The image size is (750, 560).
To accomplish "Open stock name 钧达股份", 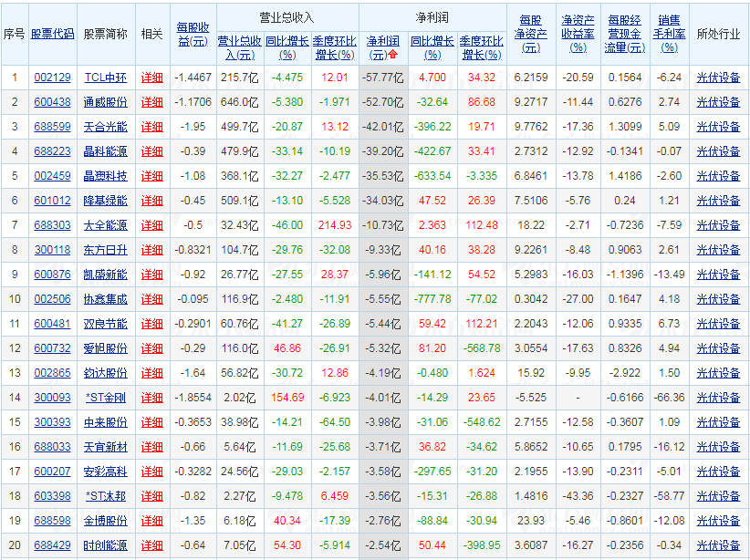I will (105, 373).
